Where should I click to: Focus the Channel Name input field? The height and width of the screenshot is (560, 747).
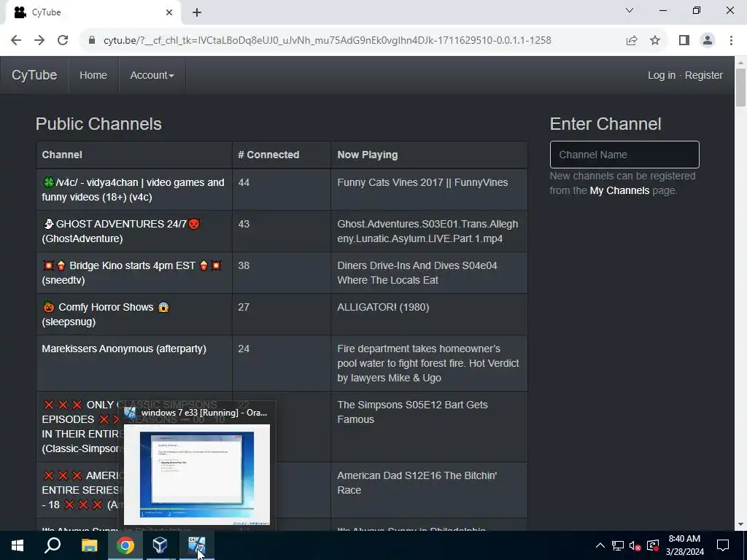click(624, 155)
